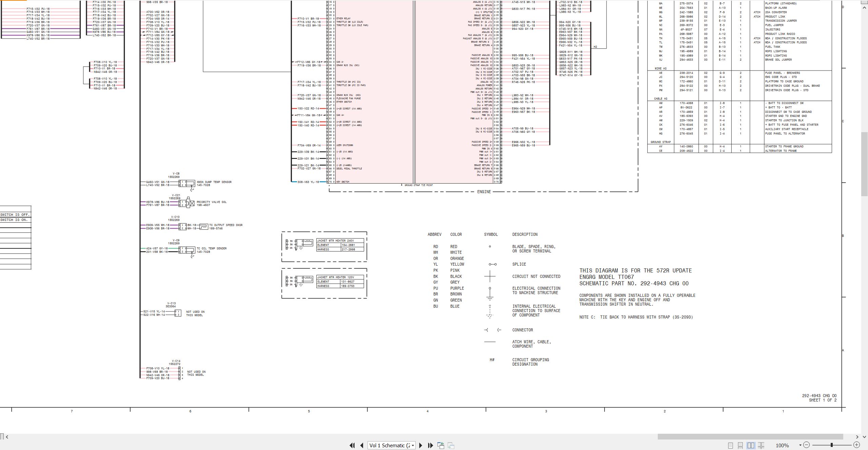Click the 424-V57 GY-18 wire label

[x=157, y=248]
